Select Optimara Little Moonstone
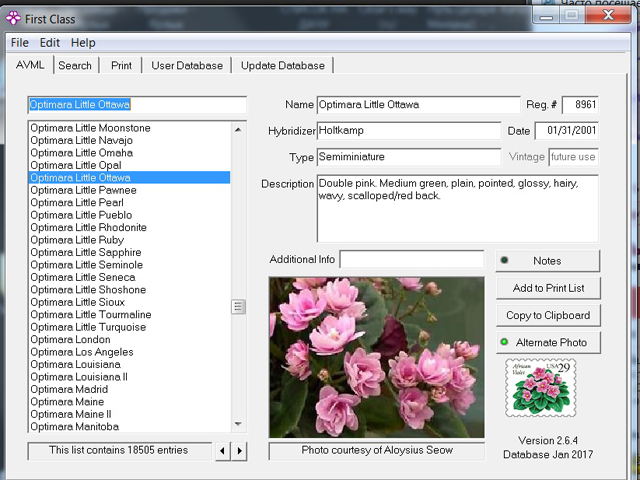The width and height of the screenshot is (640, 480). (130, 128)
